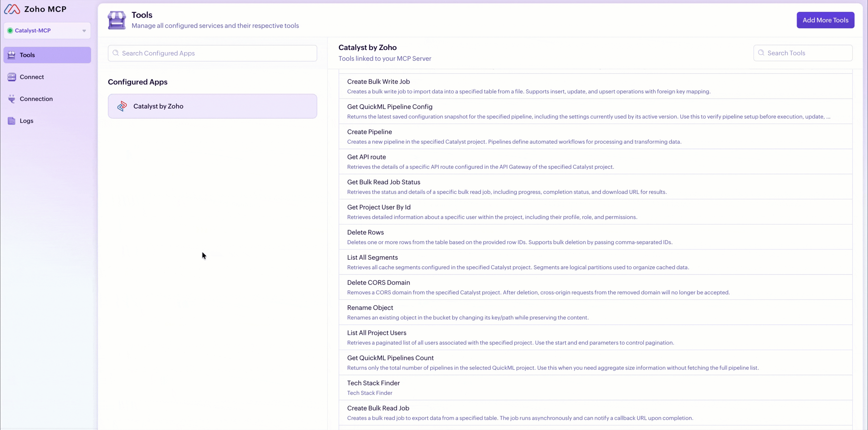Open the Get QuickML Pipelines Count tool
Viewport: 868px width, 430px height.
[595, 363]
